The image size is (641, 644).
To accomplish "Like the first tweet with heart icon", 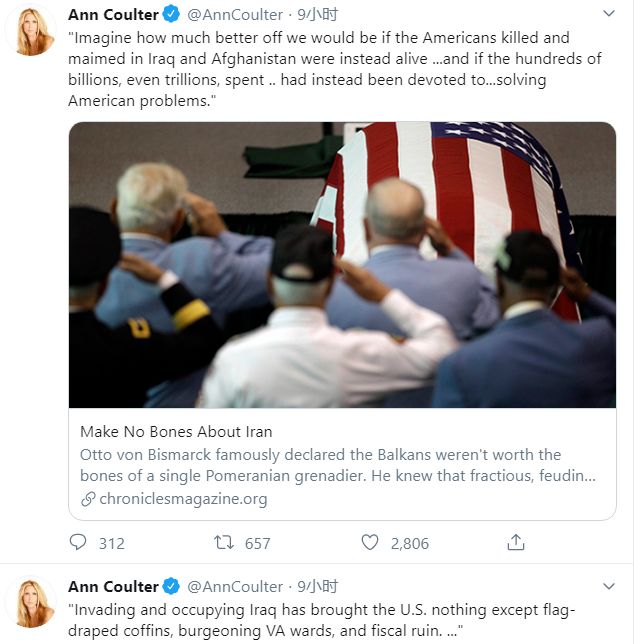I will (x=370, y=542).
